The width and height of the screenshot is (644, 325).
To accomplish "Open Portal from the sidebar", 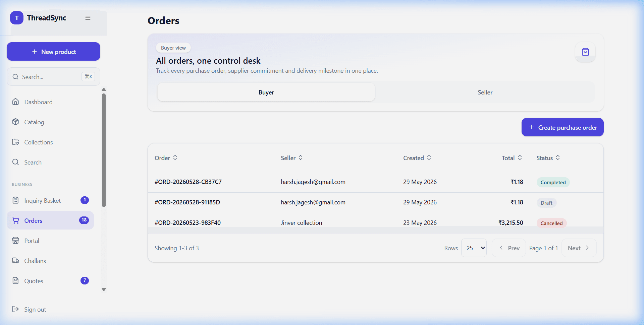I will (50, 241).
